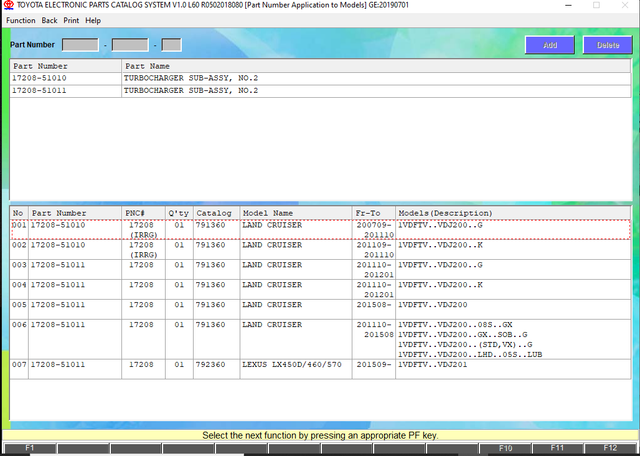Open the Function menu

pyautogui.click(x=20, y=20)
